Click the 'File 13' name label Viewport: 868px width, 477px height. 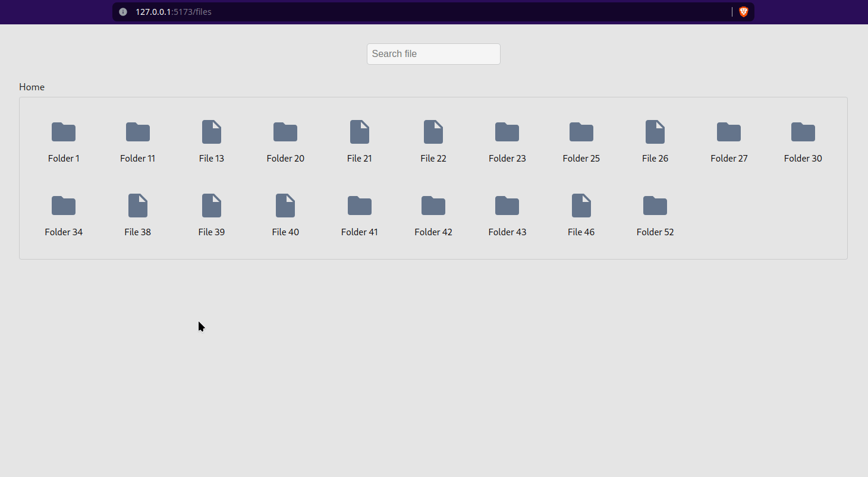[212, 159]
